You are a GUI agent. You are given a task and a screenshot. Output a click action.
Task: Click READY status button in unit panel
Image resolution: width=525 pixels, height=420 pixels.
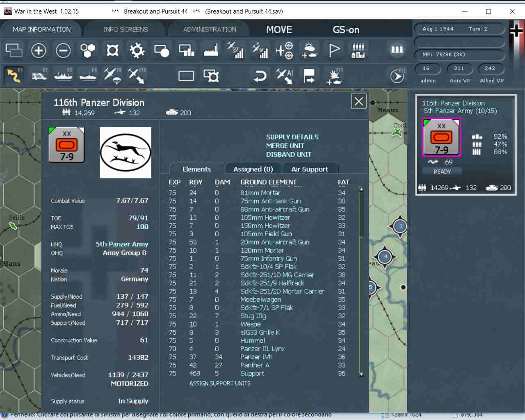442,171
